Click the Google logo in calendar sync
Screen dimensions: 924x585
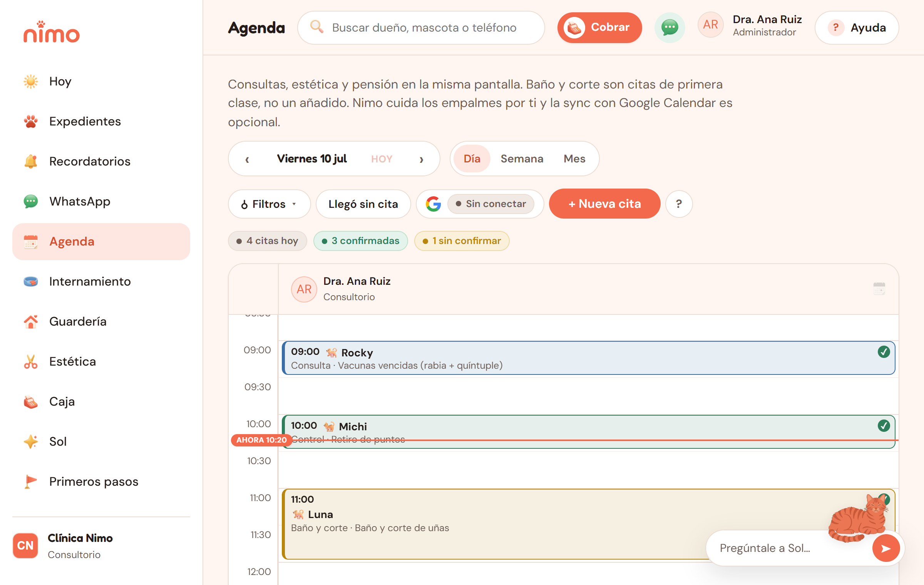434,204
